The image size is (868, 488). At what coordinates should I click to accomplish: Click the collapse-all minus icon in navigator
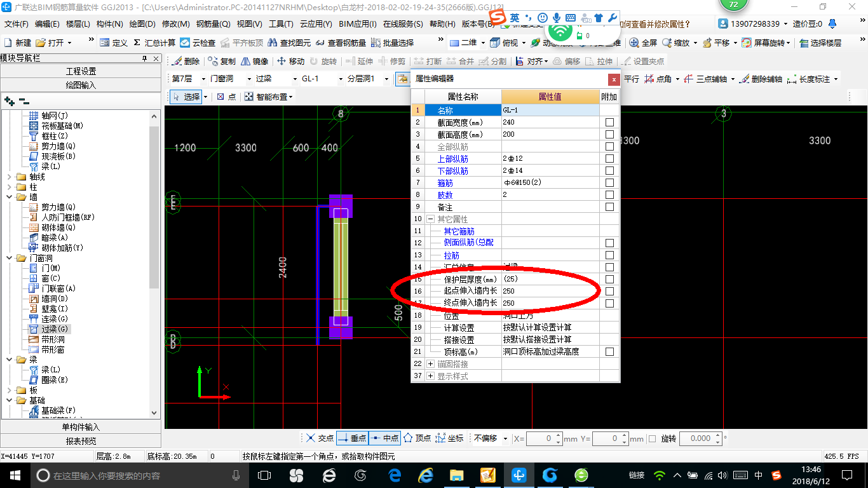click(24, 100)
